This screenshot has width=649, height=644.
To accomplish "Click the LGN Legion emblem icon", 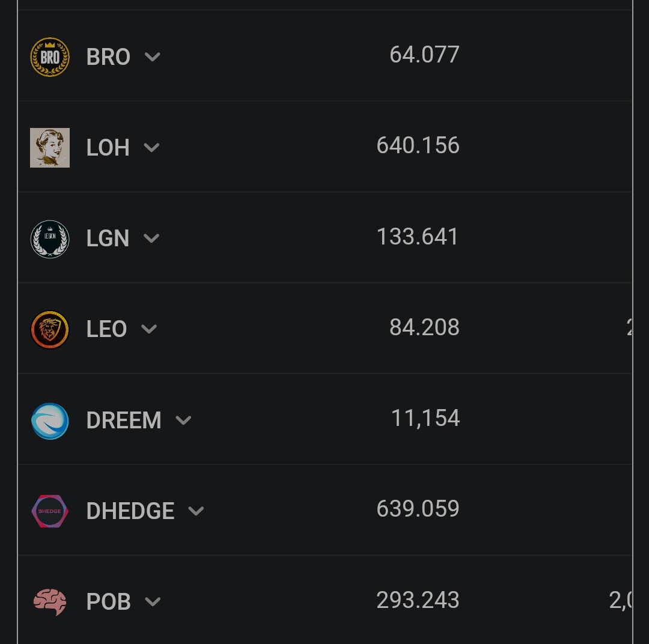I will 50,239.
